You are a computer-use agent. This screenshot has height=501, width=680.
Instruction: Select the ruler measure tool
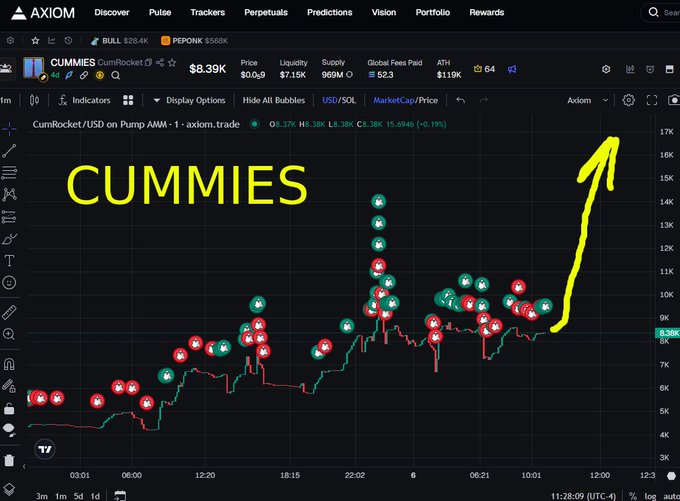tap(9, 312)
